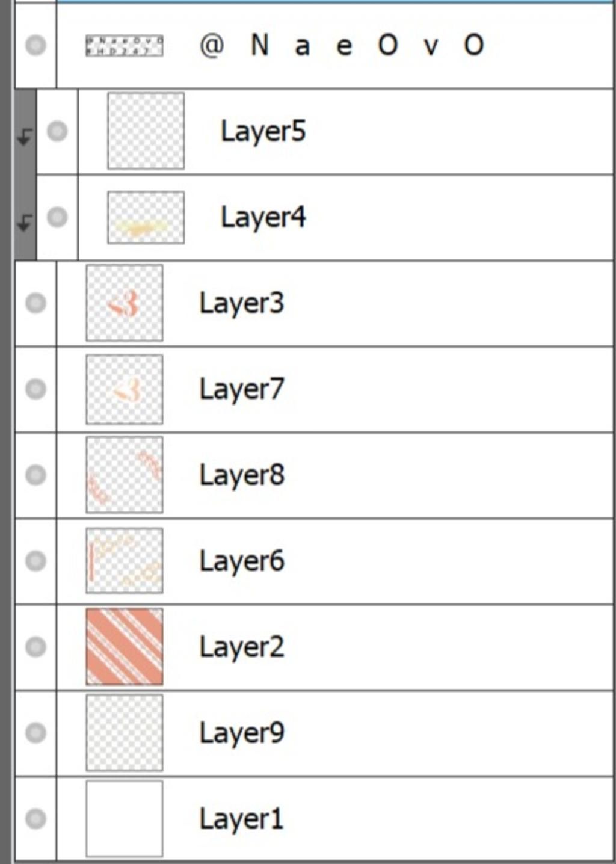This screenshot has width=616, height=864.
Task: Toggle visibility of Layer5
Action: (x=57, y=131)
